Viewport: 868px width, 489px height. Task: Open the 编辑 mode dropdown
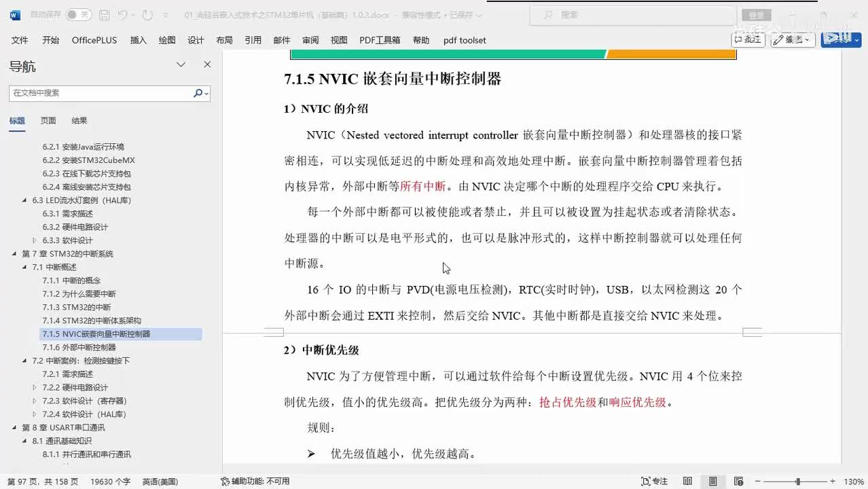(x=793, y=39)
